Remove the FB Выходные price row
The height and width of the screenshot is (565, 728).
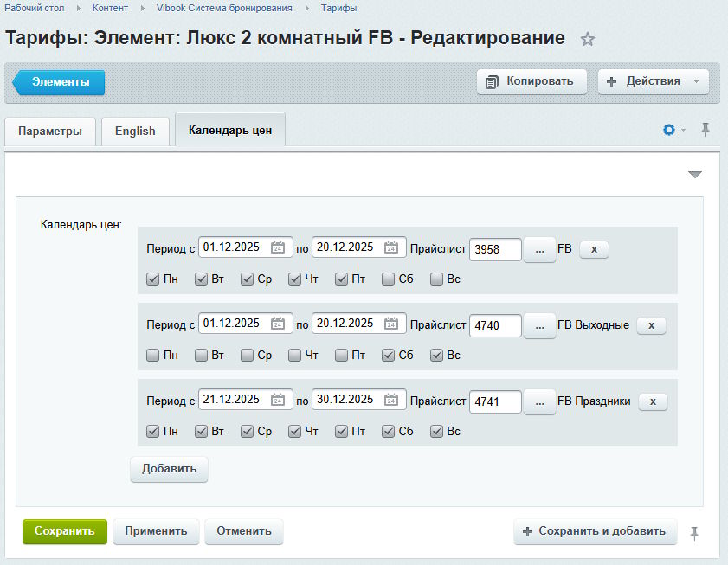[652, 325]
